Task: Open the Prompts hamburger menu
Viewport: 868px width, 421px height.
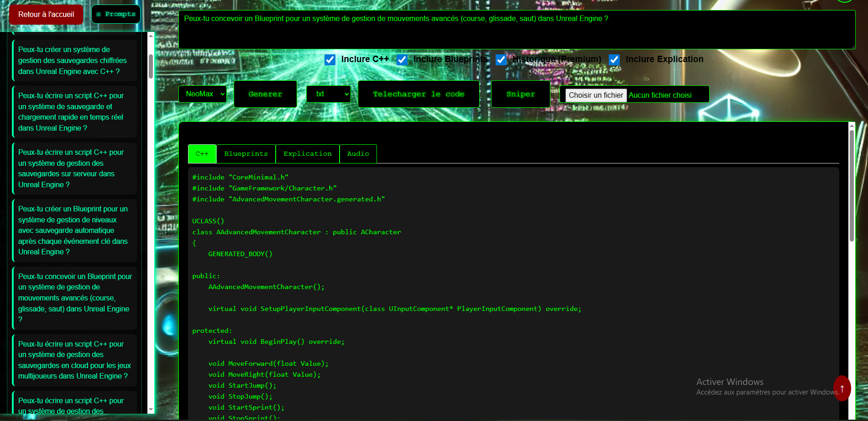Action: coord(115,14)
